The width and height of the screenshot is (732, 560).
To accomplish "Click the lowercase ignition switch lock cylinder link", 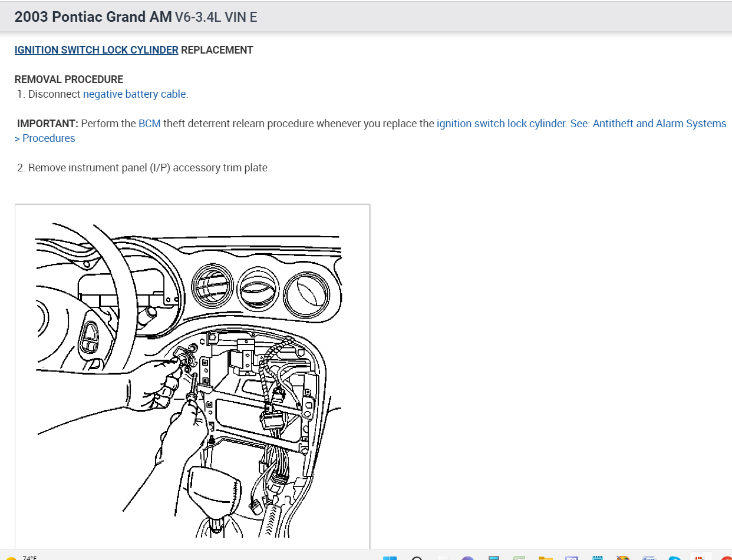I will pyautogui.click(x=501, y=124).
